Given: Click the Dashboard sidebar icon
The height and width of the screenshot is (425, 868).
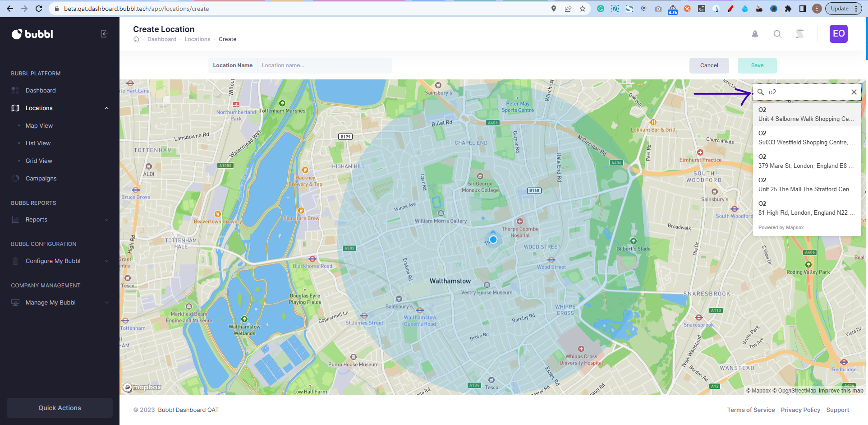Looking at the screenshot, I should tap(15, 90).
